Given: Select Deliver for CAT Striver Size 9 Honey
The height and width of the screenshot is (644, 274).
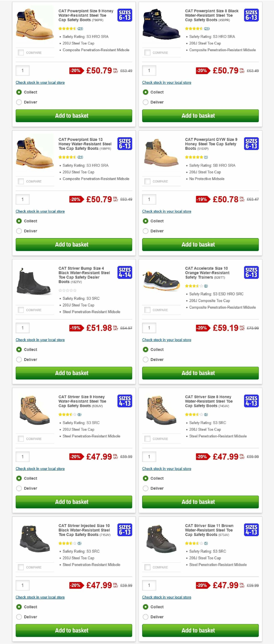Looking at the screenshot, I should pyautogui.click(x=19, y=488).
